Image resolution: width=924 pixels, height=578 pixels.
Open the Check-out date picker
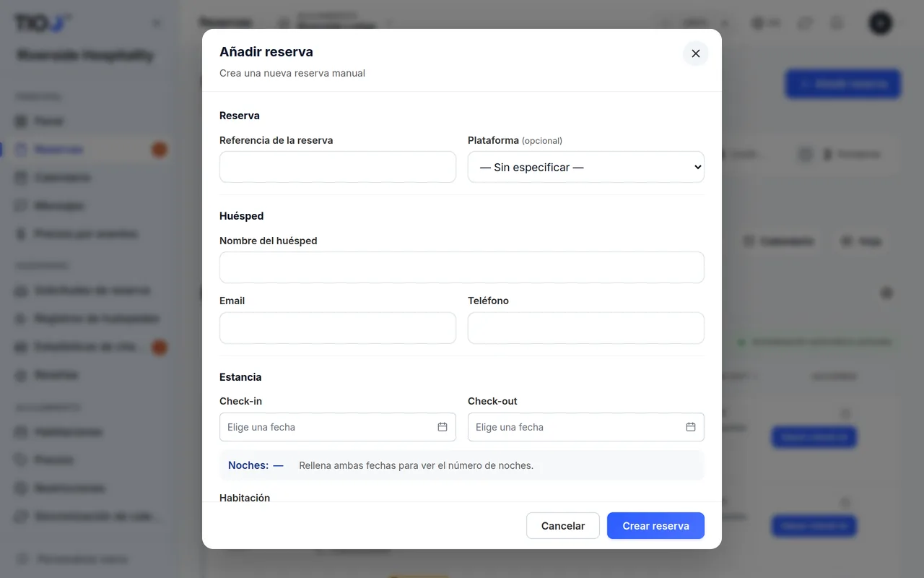[586, 427]
